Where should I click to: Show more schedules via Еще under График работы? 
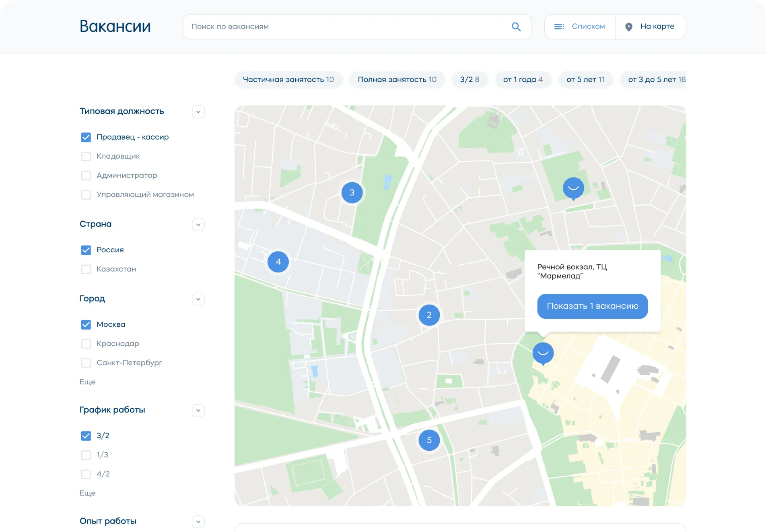point(88,493)
